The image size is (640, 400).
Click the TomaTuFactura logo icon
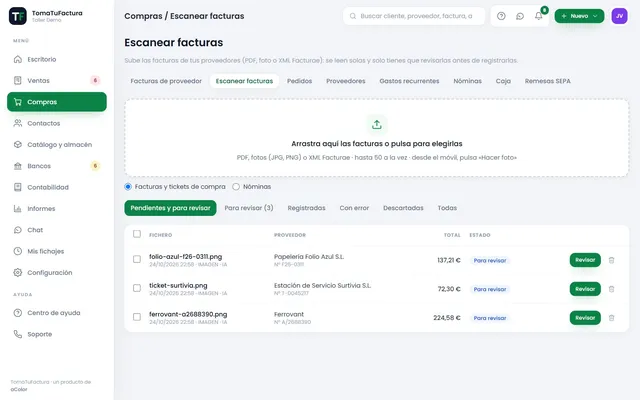18,16
